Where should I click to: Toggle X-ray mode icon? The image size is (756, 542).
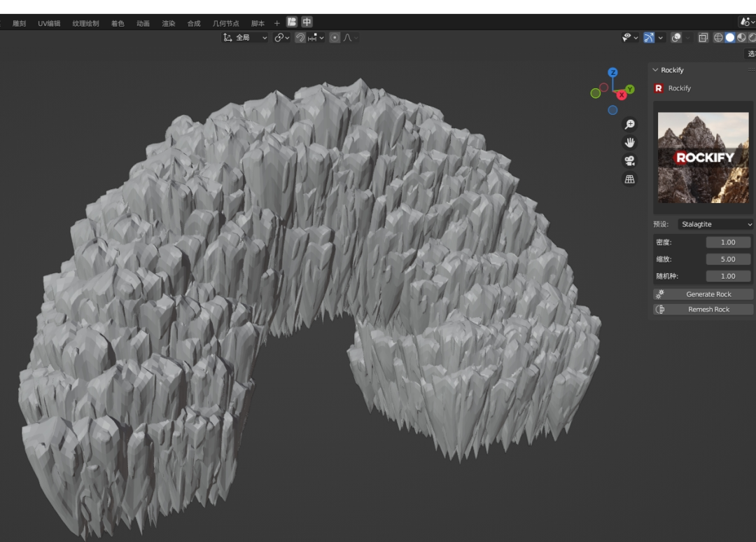click(703, 38)
